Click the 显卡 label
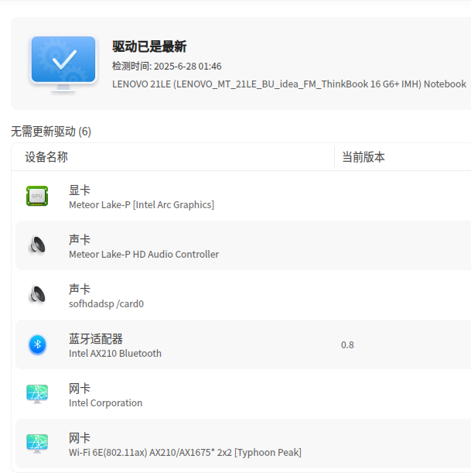 (80, 190)
